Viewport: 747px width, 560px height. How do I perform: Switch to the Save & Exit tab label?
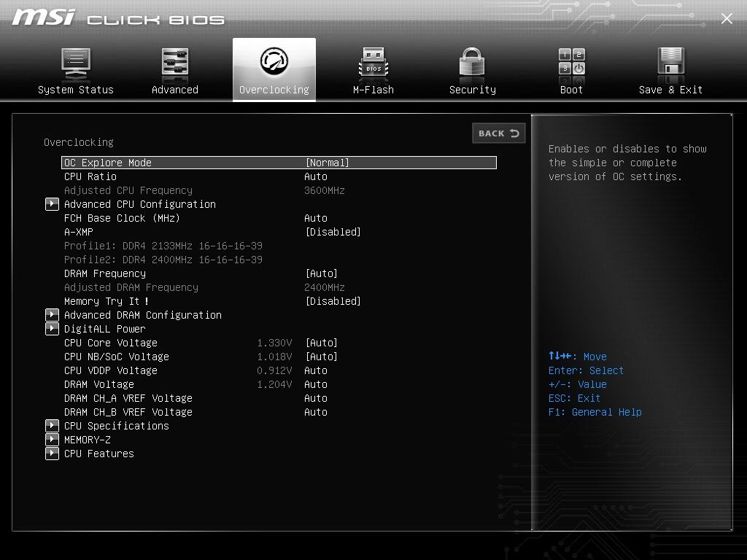coord(671,90)
